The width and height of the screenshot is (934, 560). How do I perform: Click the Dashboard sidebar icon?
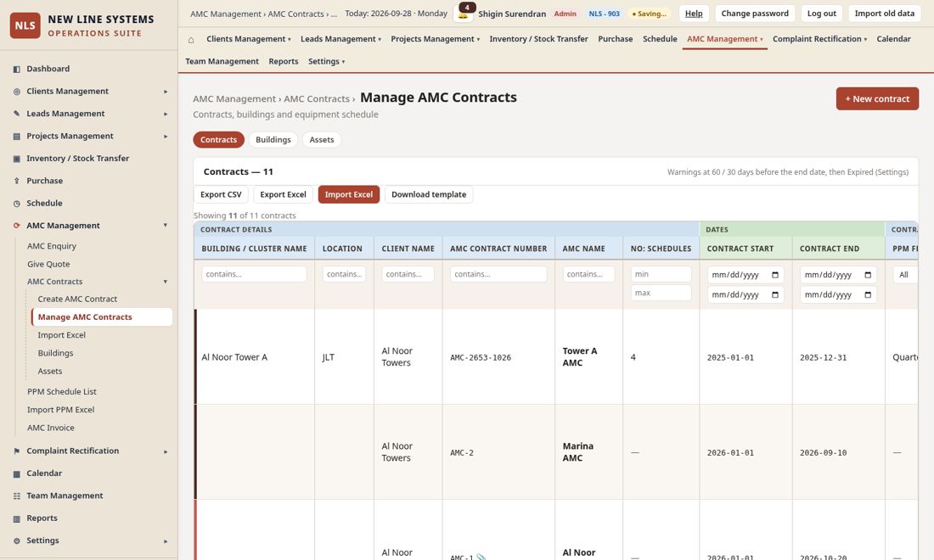click(17, 69)
